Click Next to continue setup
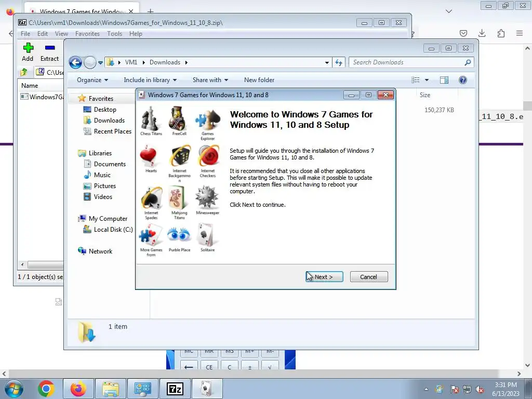This screenshot has height=399, width=532. 324,277
